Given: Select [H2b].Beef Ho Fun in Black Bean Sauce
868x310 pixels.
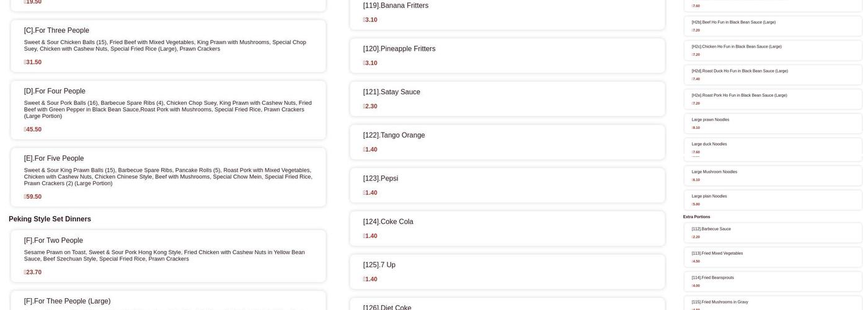Looking at the screenshot, I should coord(773,26).
